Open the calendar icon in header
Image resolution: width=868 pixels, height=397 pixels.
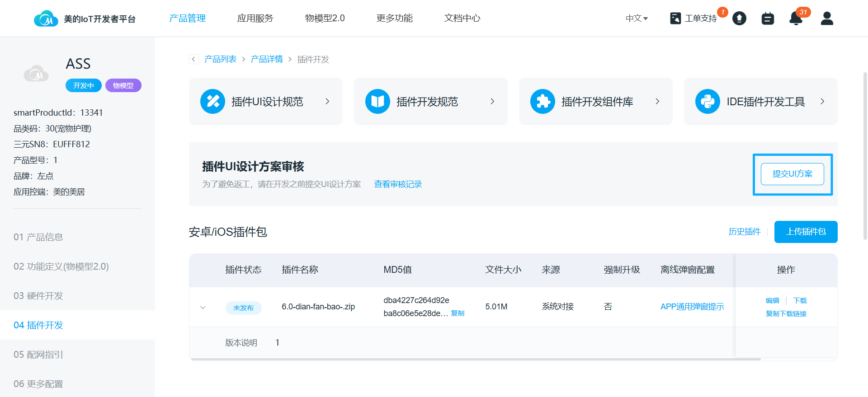768,19
